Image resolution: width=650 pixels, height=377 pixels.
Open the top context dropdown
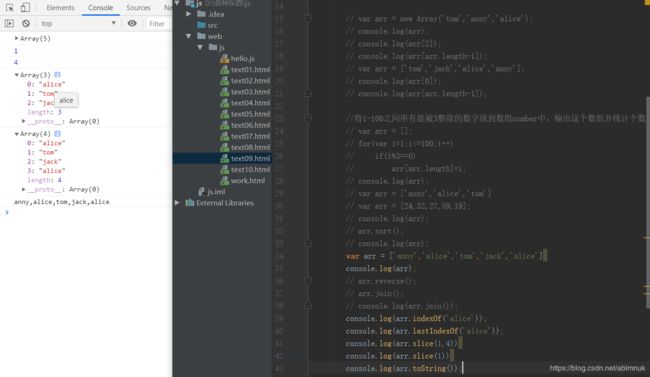pos(78,24)
